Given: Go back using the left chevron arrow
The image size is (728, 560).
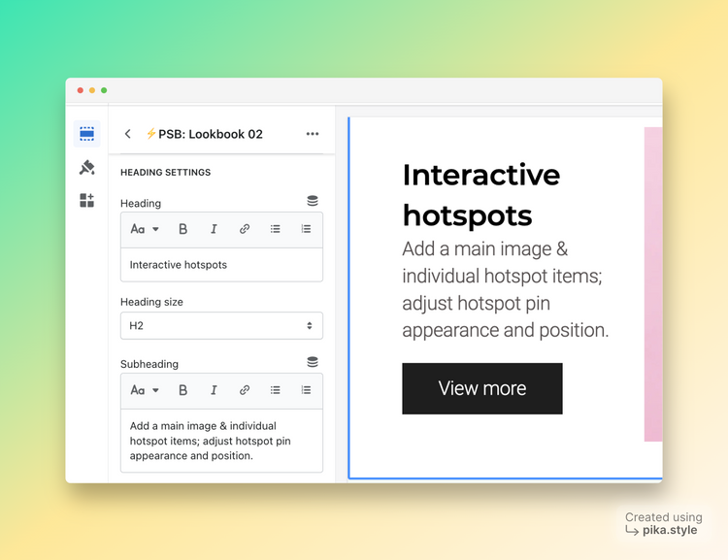Looking at the screenshot, I should coord(127,134).
